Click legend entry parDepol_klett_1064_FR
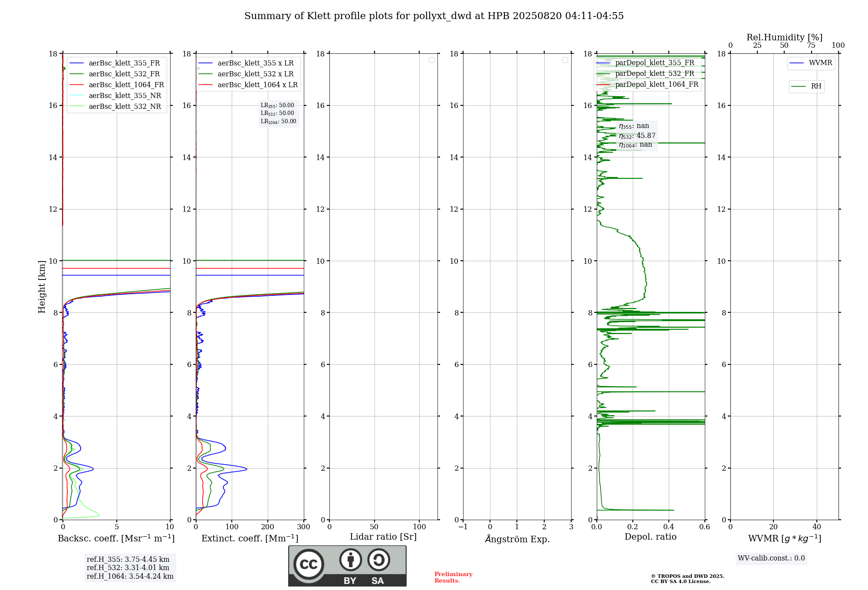Image resolution: width=868 pixels, height=590 pixels. (x=648, y=85)
